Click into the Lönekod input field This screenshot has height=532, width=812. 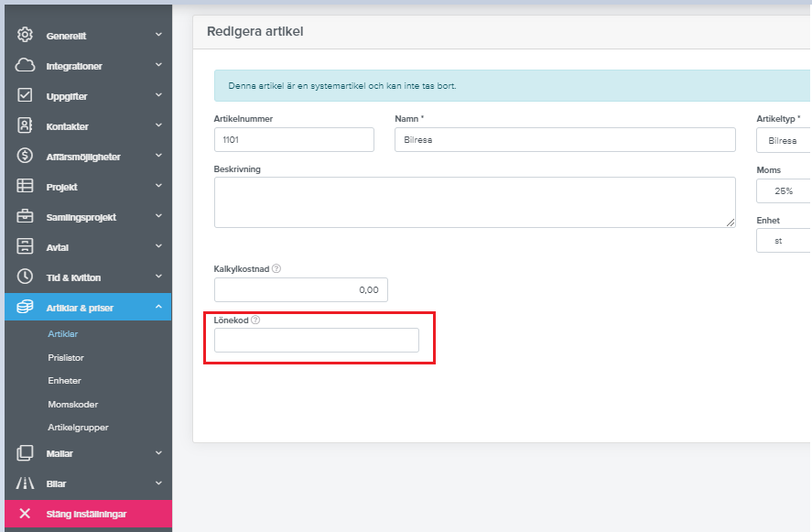(316, 341)
